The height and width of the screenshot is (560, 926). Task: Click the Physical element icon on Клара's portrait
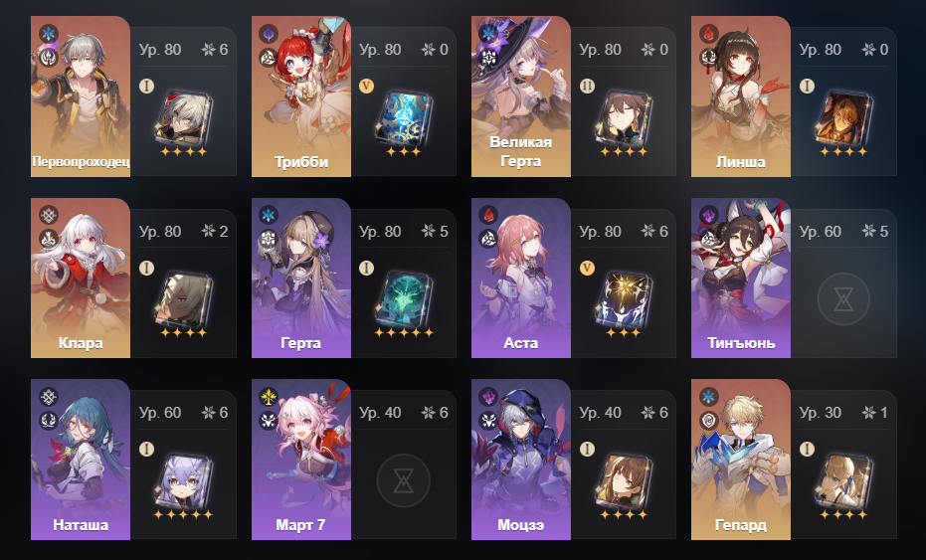[49, 215]
